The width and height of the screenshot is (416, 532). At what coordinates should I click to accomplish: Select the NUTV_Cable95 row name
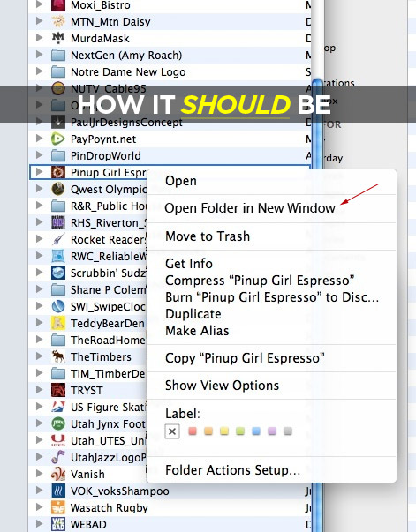[109, 89]
